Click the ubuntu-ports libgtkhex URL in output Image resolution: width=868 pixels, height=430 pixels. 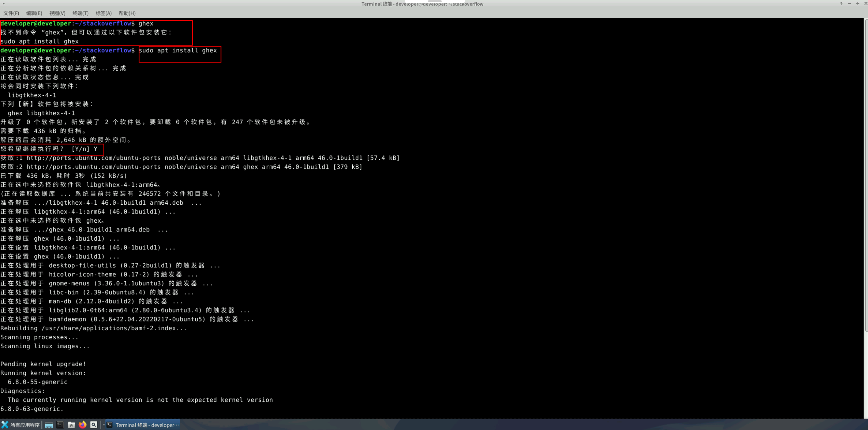(93, 158)
